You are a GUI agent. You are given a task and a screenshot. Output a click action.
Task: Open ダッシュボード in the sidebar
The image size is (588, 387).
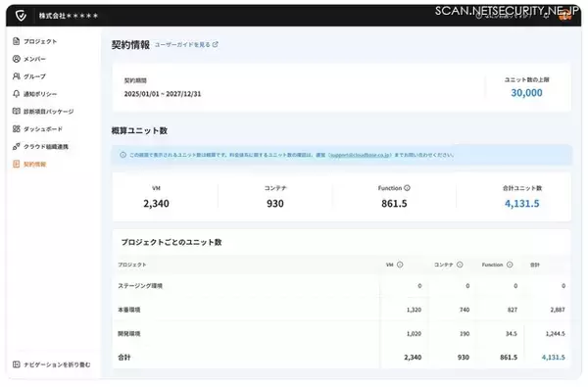(x=37, y=129)
